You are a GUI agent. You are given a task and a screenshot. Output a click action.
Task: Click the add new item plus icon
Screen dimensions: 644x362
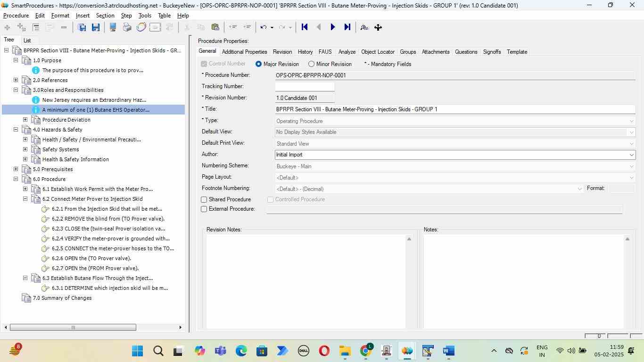point(7,27)
